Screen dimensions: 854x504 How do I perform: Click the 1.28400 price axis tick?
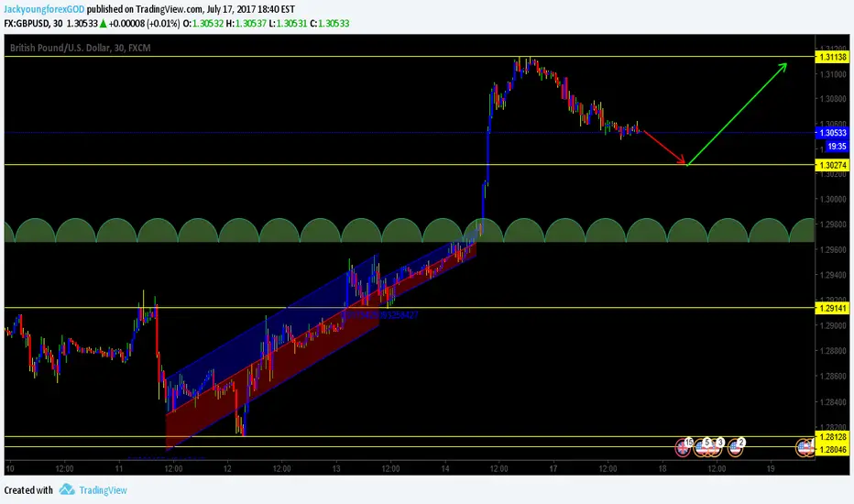tap(833, 402)
